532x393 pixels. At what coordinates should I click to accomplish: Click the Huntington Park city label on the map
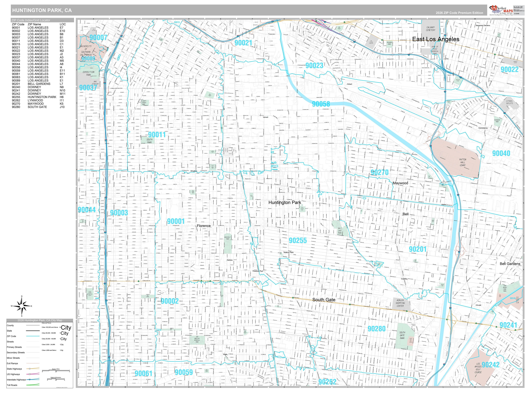tap(285, 202)
